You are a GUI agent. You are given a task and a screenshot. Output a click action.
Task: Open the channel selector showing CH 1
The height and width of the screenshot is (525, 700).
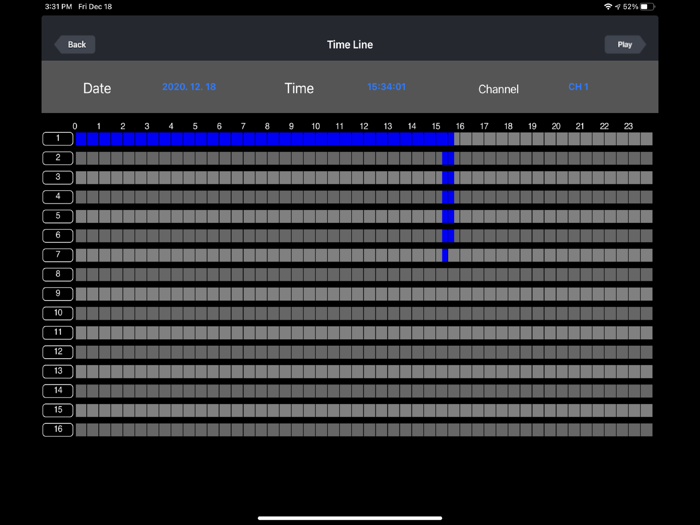[x=578, y=87]
